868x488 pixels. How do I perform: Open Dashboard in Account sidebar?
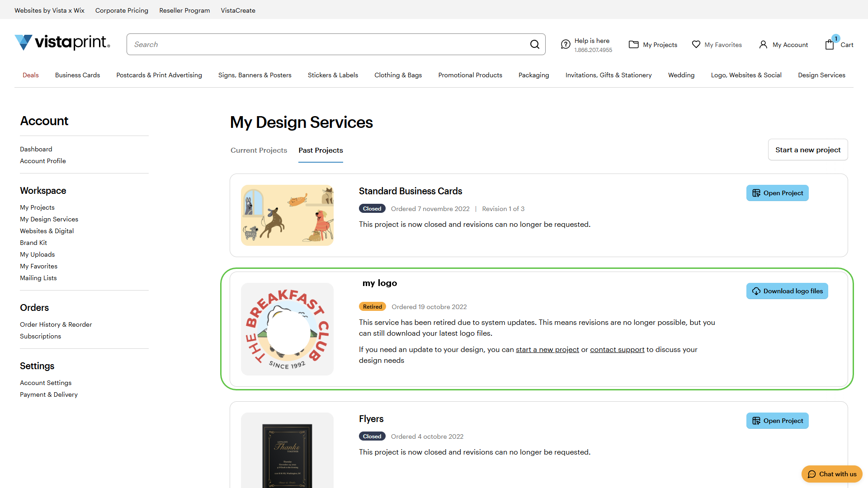(36, 149)
